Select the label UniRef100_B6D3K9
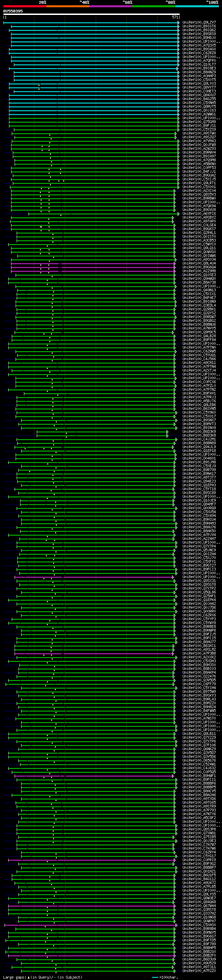The height and width of the screenshot is (980, 222). 199,432
